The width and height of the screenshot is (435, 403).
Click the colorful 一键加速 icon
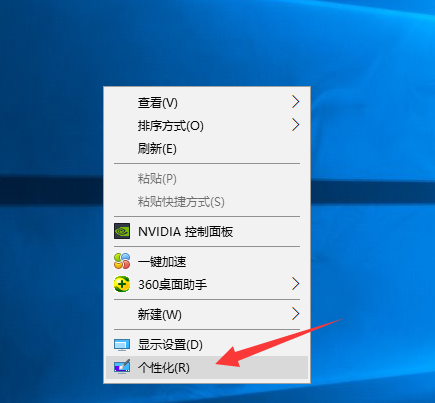tap(122, 261)
